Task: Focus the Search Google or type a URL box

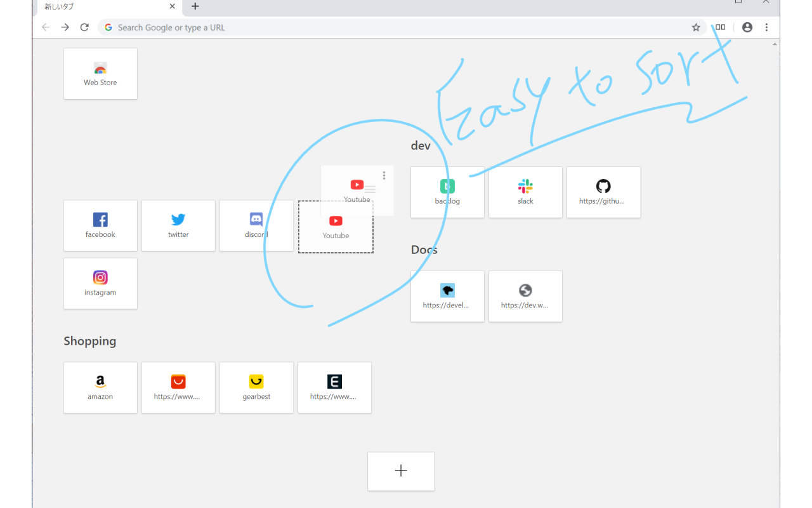Action: pos(402,27)
